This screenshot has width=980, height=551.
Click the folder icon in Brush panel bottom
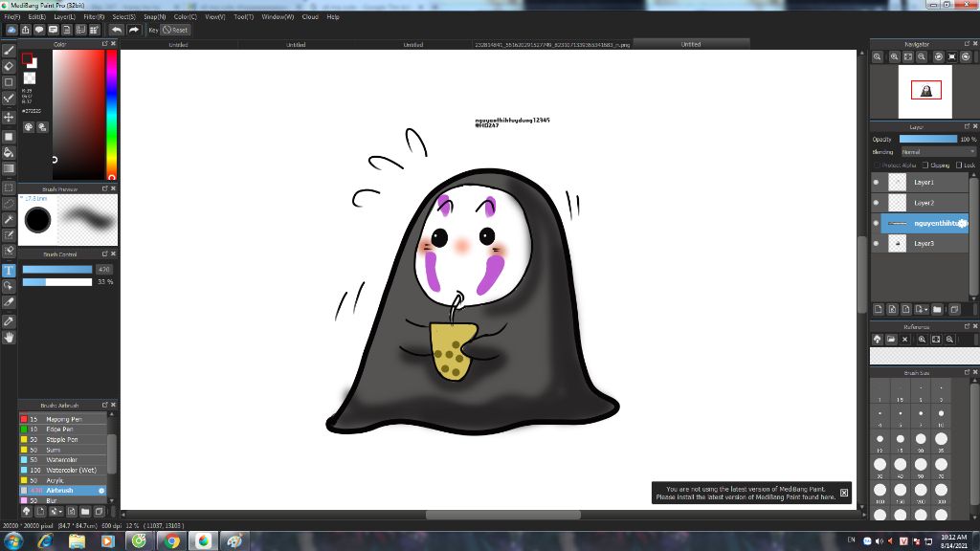[x=85, y=512]
